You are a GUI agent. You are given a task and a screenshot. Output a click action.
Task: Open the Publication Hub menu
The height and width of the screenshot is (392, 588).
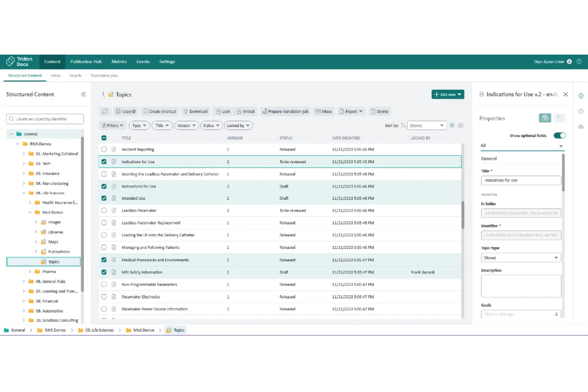tap(86, 62)
